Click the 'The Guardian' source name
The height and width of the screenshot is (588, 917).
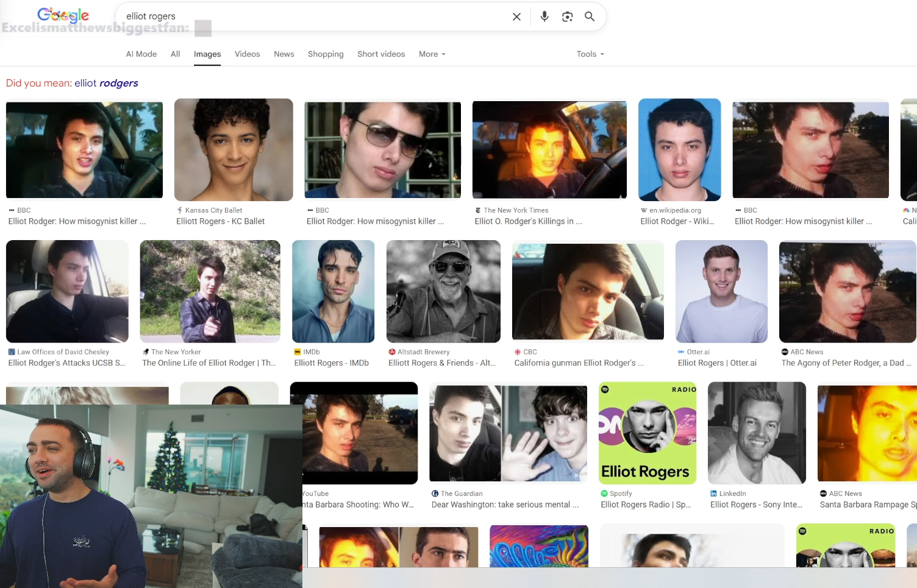462,494
